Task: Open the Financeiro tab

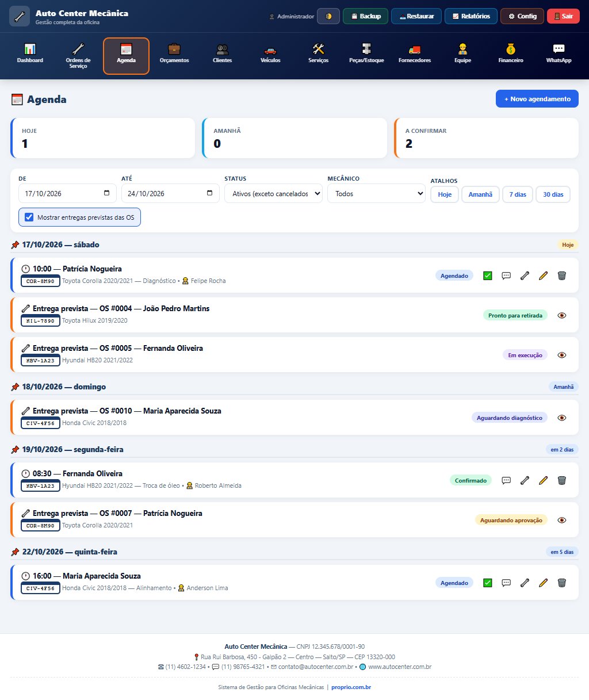Action: pos(511,56)
